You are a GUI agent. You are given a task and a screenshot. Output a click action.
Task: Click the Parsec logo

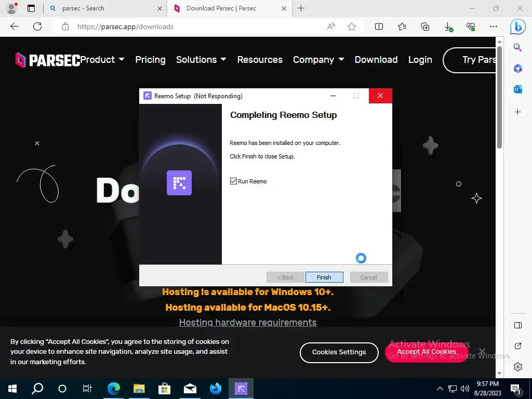point(47,60)
